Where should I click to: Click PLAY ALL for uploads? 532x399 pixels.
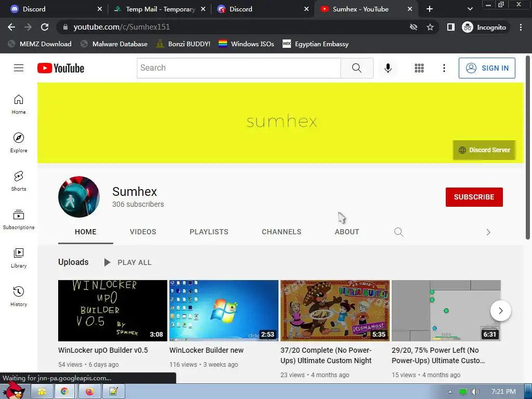coord(128,262)
